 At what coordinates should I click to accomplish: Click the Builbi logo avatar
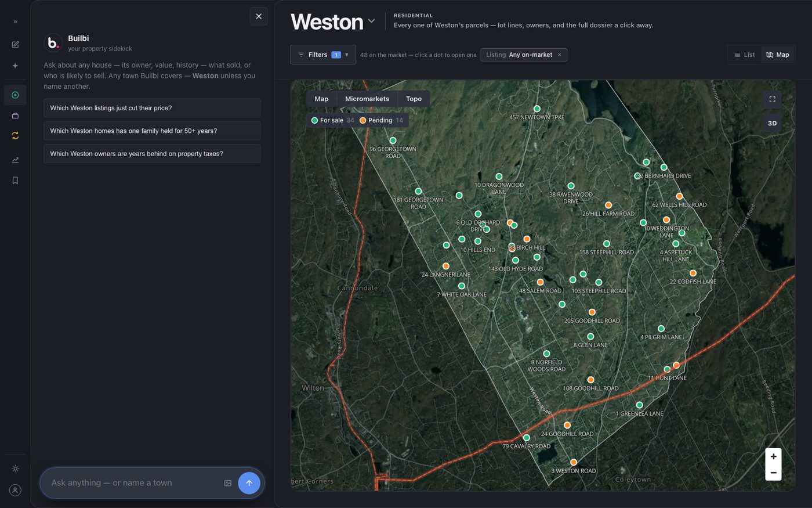click(53, 43)
